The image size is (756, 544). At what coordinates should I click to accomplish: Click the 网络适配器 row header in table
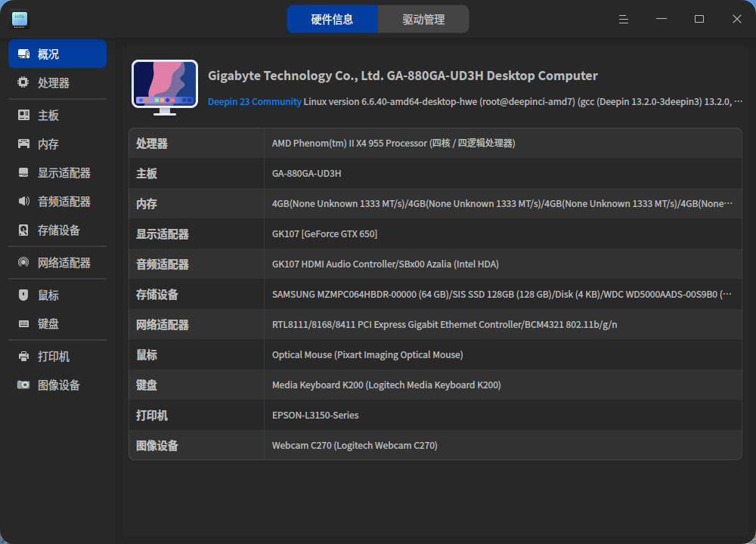pos(163,325)
